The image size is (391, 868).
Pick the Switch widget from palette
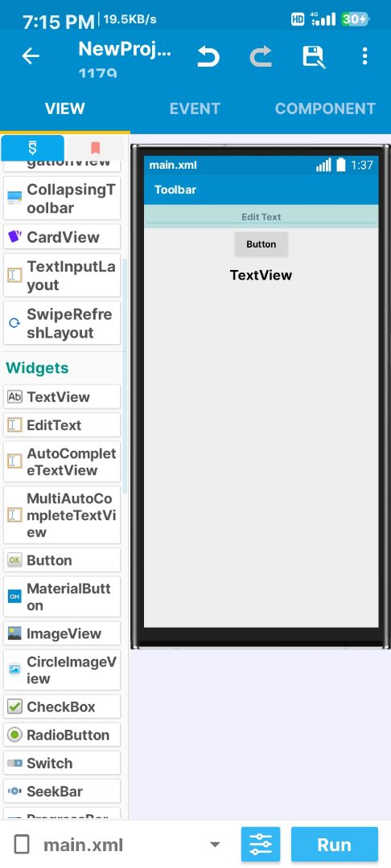pyautogui.click(x=62, y=764)
